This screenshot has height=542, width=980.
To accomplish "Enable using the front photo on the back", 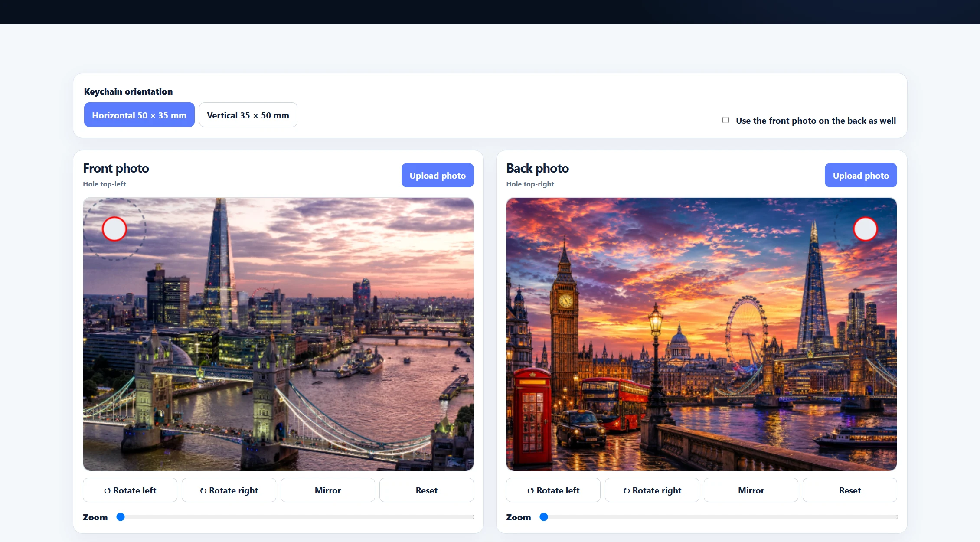I will coord(725,120).
